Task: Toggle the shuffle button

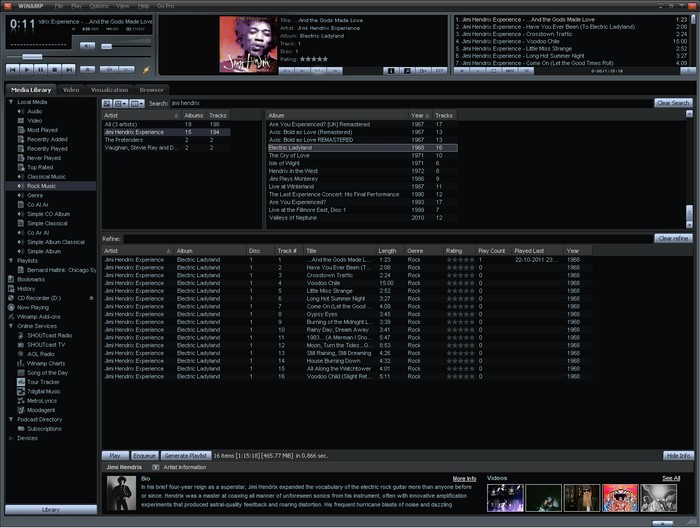Action: click(108, 70)
